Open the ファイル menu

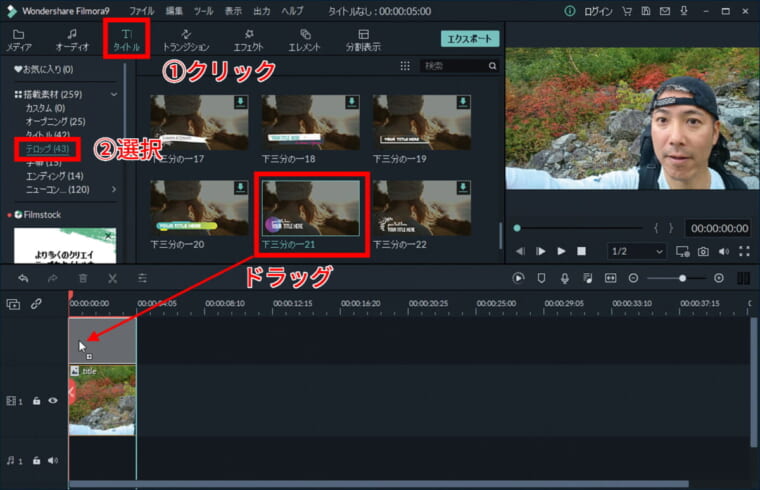pyautogui.click(x=142, y=11)
